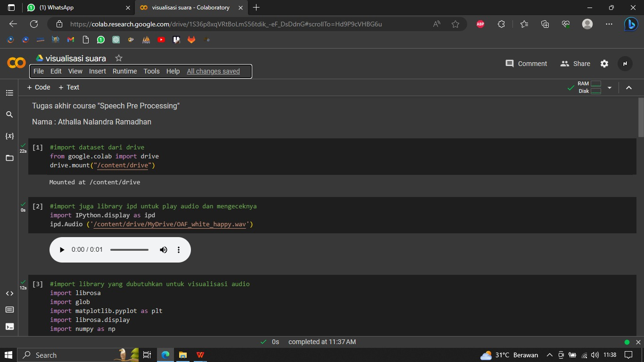
Task: Add a new Code cell
Action: [39, 87]
